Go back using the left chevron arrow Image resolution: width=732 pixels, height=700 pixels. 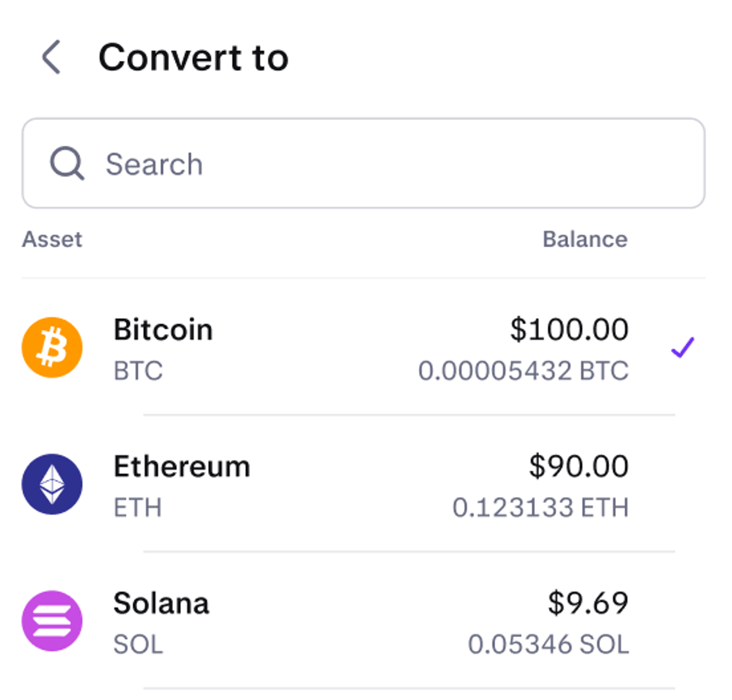(51, 57)
